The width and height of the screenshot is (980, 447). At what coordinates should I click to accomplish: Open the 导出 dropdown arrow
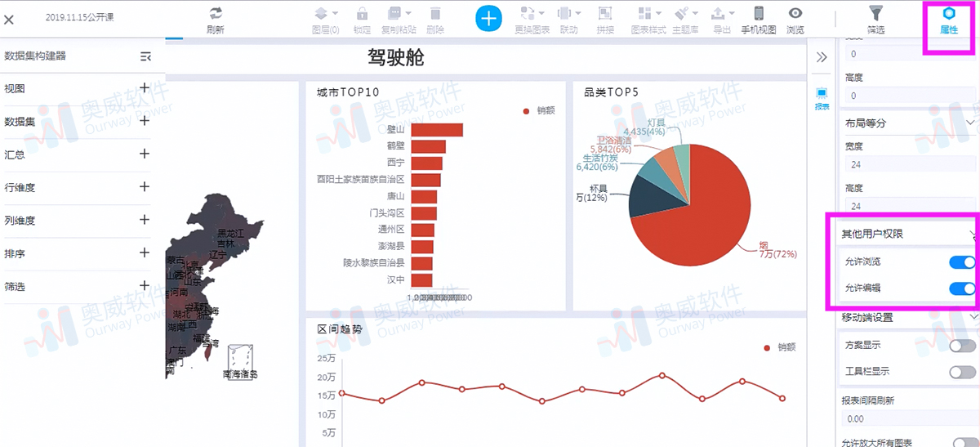point(732,13)
